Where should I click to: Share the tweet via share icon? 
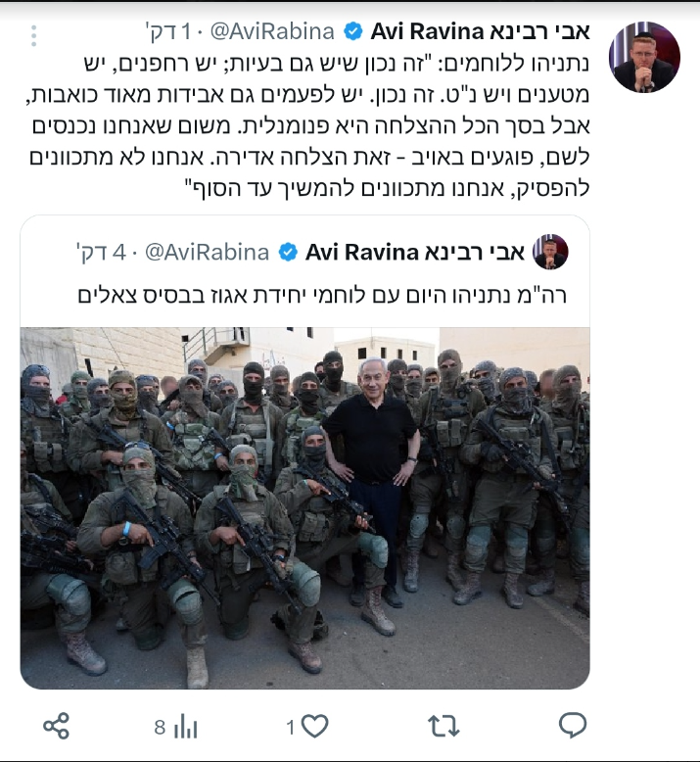[x=57, y=727]
